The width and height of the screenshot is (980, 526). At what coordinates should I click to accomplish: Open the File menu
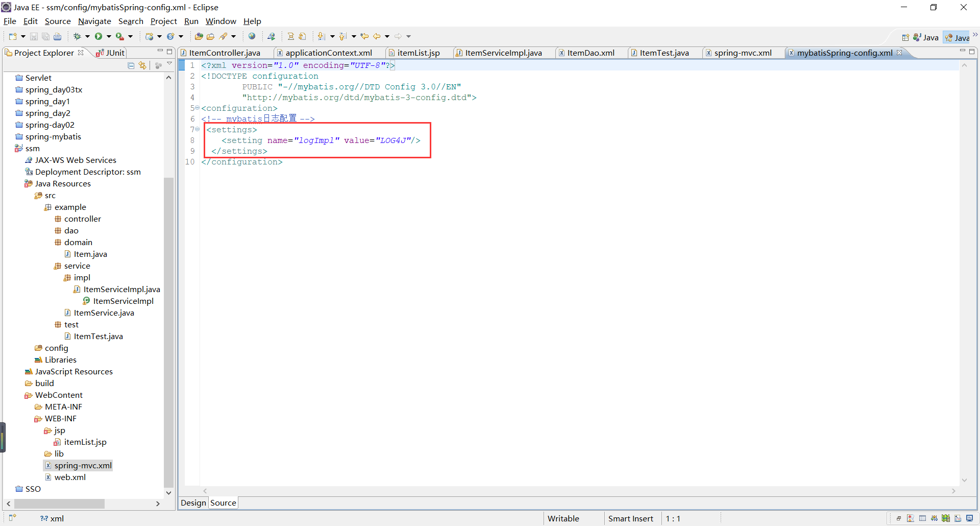click(10, 21)
